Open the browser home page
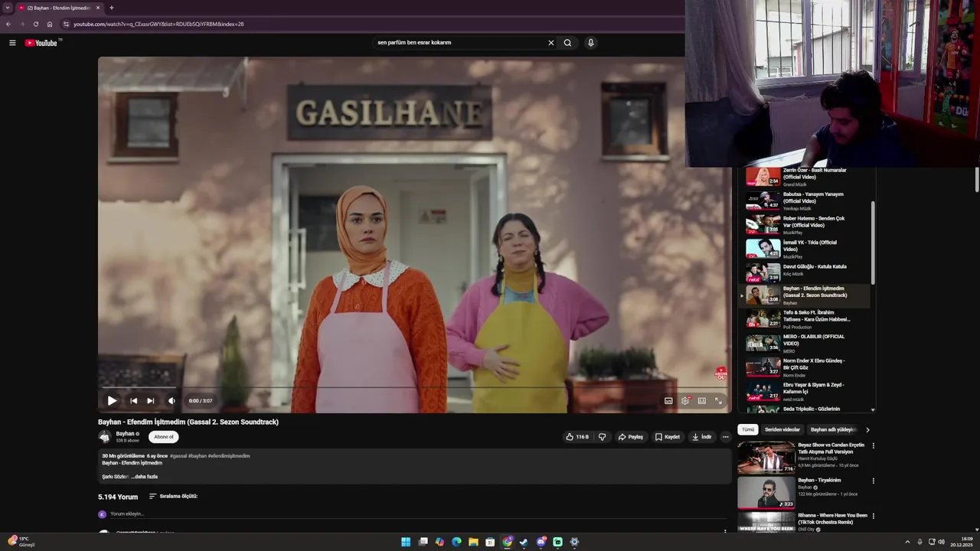 (x=50, y=24)
